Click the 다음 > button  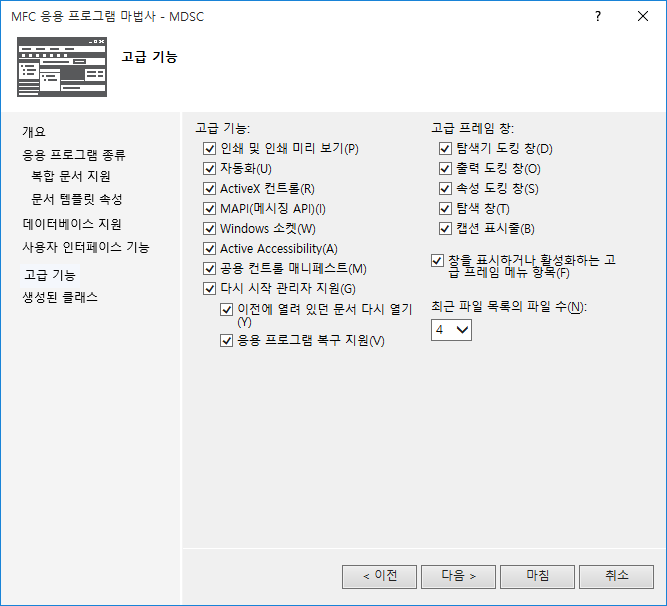click(459, 577)
